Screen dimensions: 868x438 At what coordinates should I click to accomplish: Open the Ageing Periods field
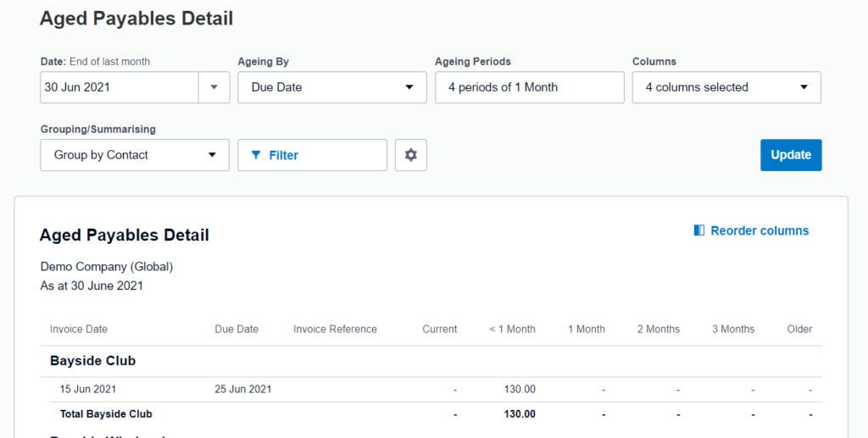pos(529,87)
